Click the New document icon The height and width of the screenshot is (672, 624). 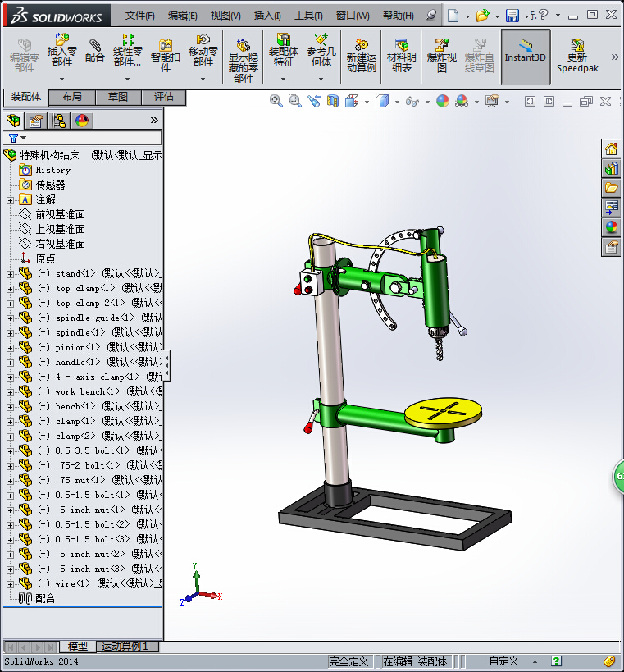453,16
